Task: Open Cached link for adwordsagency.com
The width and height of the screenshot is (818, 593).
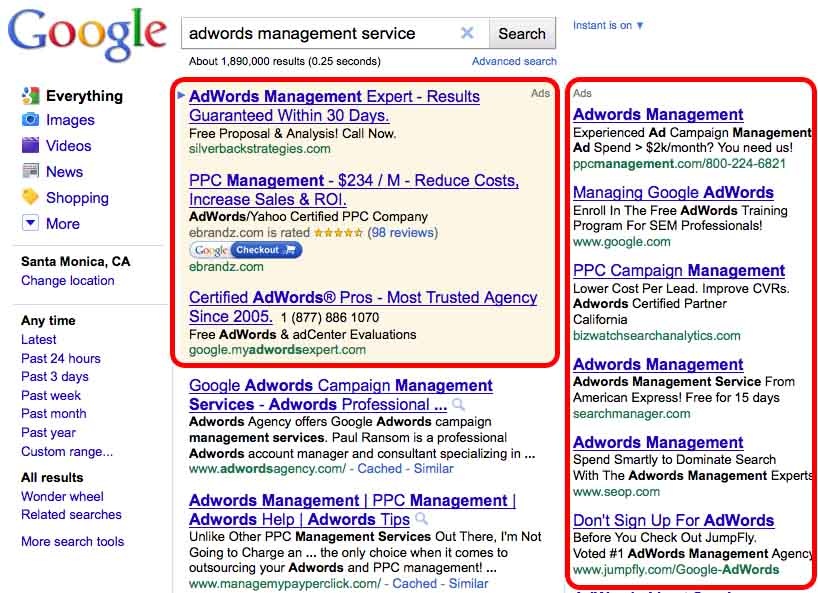Action: pos(379,469)
